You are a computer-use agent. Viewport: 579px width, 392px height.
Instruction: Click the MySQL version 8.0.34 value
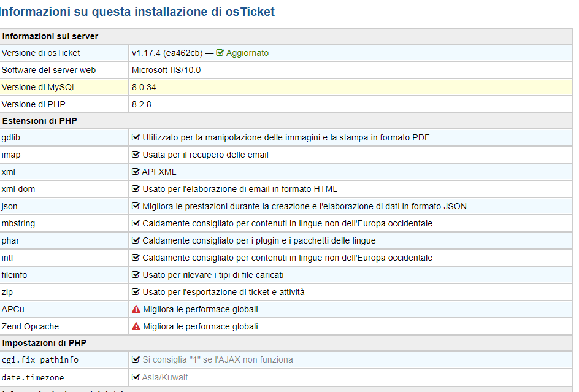pos(144,87)
